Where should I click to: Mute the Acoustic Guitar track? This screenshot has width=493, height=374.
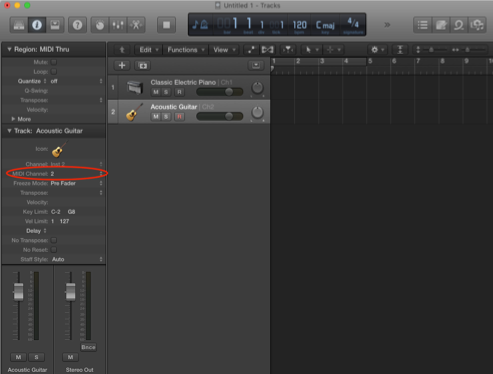tap(156, 117)
